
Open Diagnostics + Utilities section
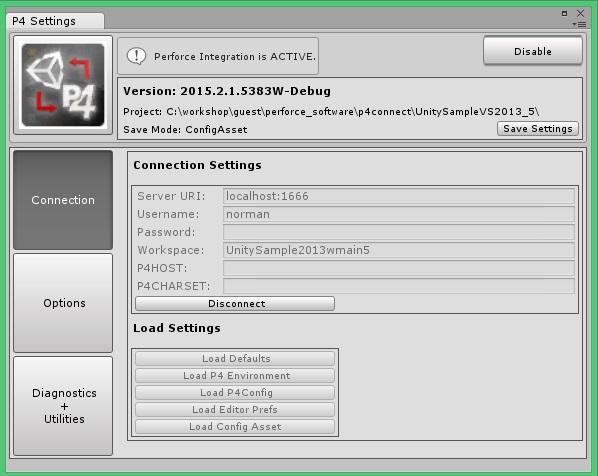tap(63, 406)
